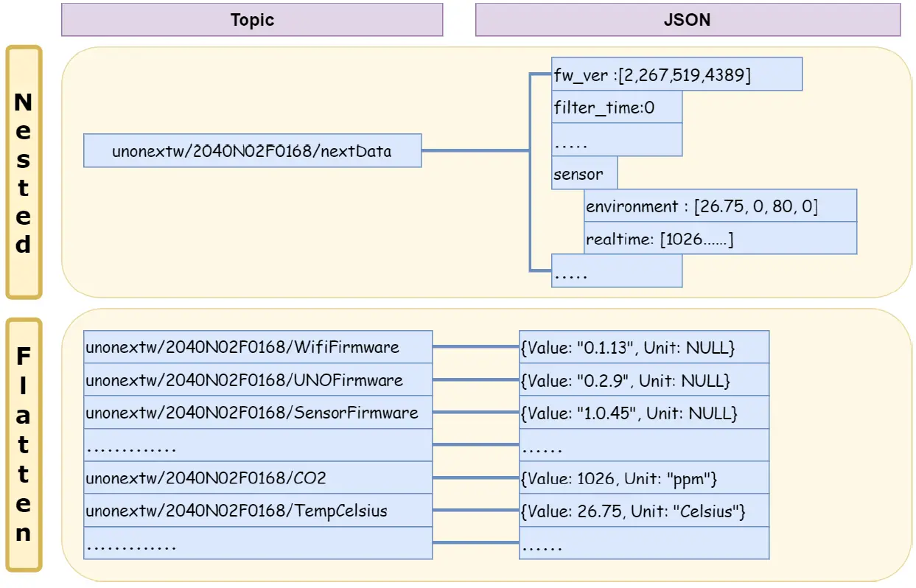Select the TempCelsius topic row

click(x=258, y=511)
